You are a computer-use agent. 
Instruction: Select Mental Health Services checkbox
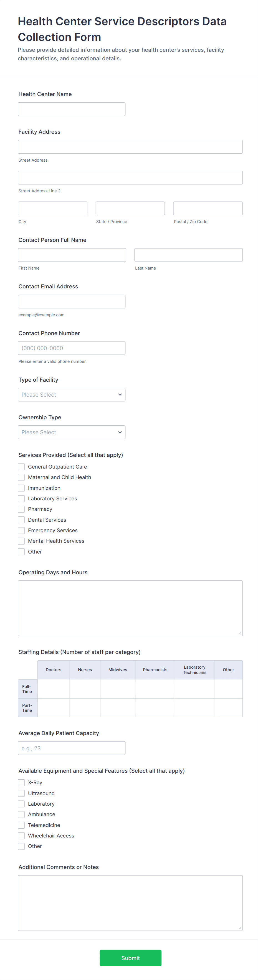(21, 541)
